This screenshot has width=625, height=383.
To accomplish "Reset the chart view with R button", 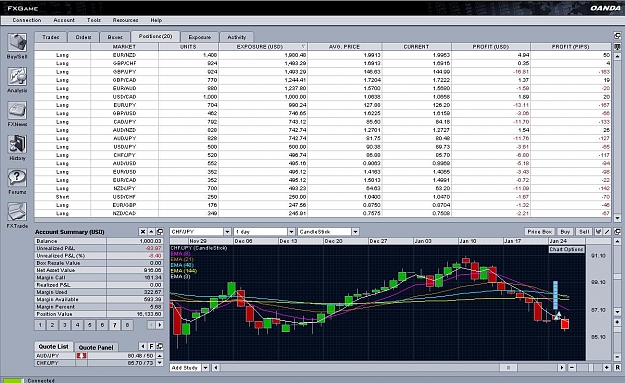I will point(617,367).
